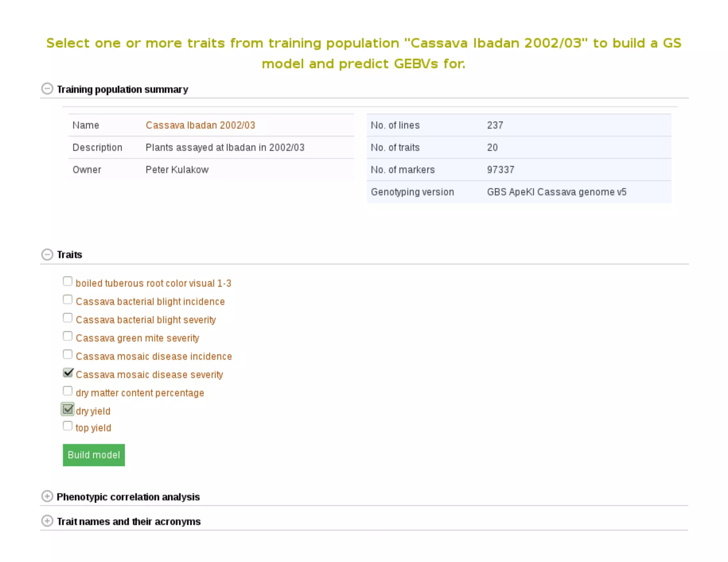Click dry matter content percentage link

tap(140, 393)
